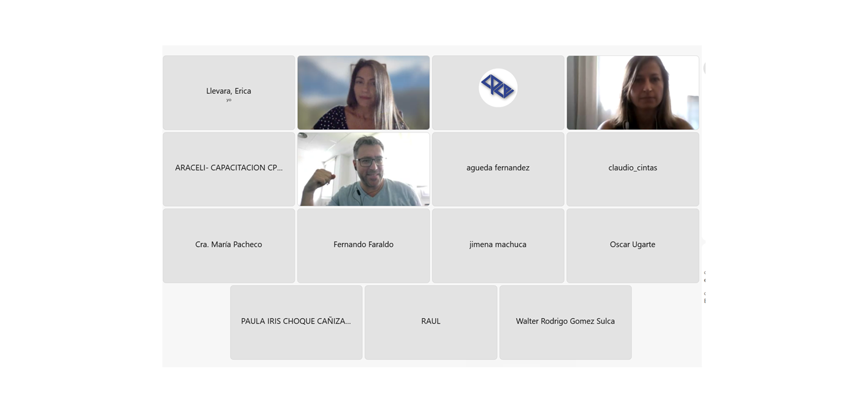Select the claudio_cintas participant tile
Screen dimensions: 868x412
click(x=633, y=169)
